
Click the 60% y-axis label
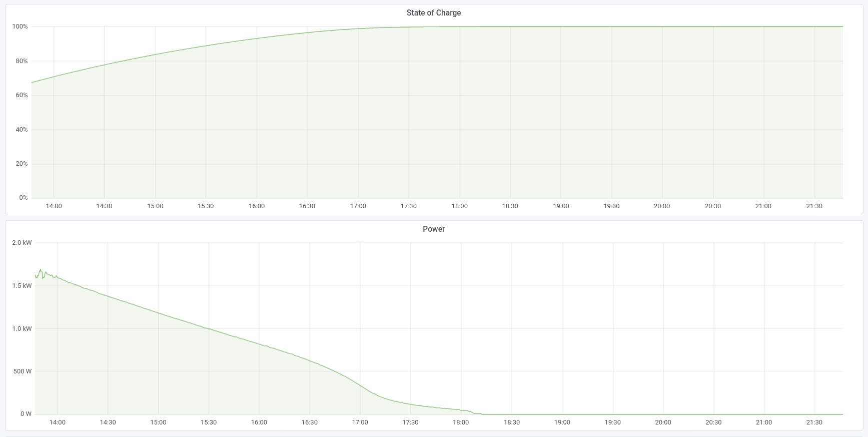pos(22,95)
